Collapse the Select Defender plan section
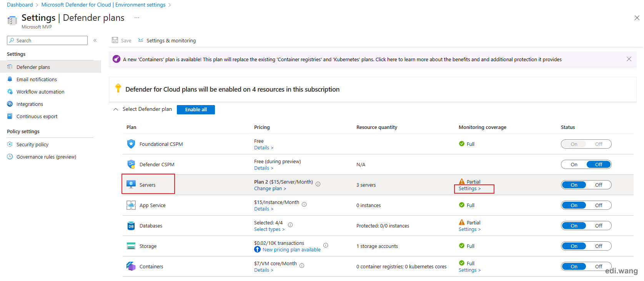 tap(116, 109)
